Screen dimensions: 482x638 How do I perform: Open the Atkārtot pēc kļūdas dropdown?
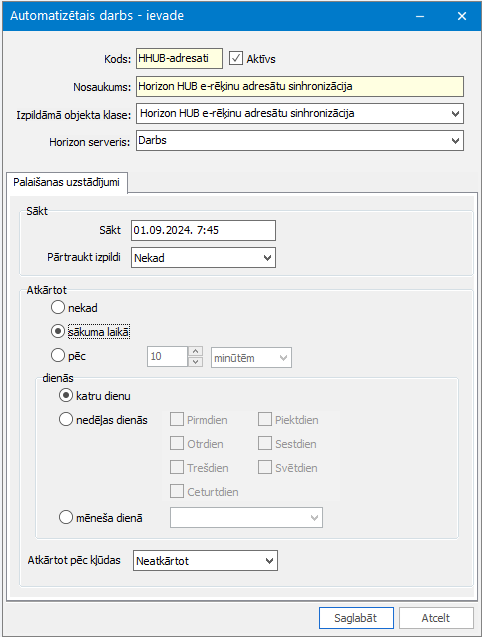coord(205,561)
